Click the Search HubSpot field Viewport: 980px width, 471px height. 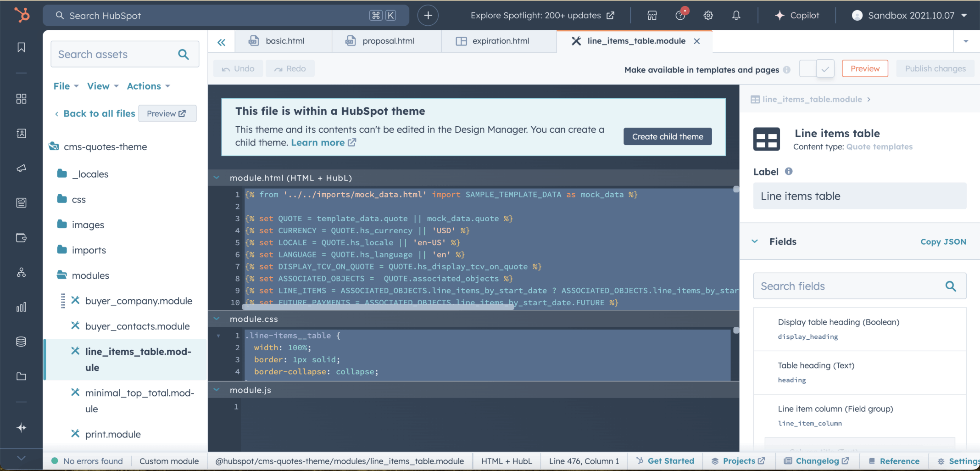[x=226, y=16]
